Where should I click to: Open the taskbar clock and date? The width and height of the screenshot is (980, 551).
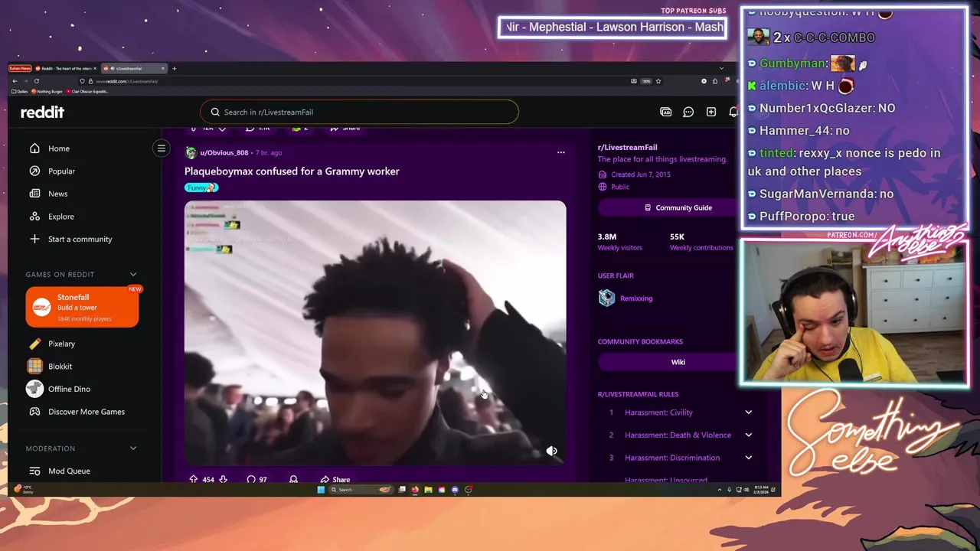[x=761, y=490]
